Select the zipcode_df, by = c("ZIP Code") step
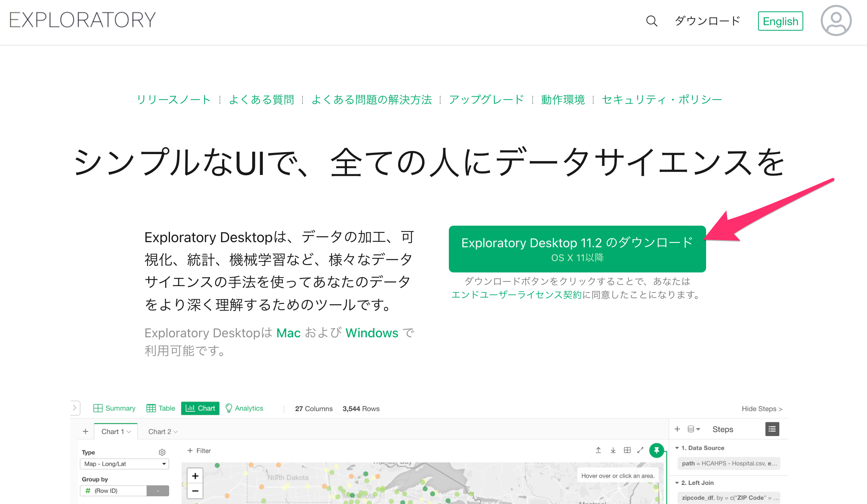 [x=729, y=498]
